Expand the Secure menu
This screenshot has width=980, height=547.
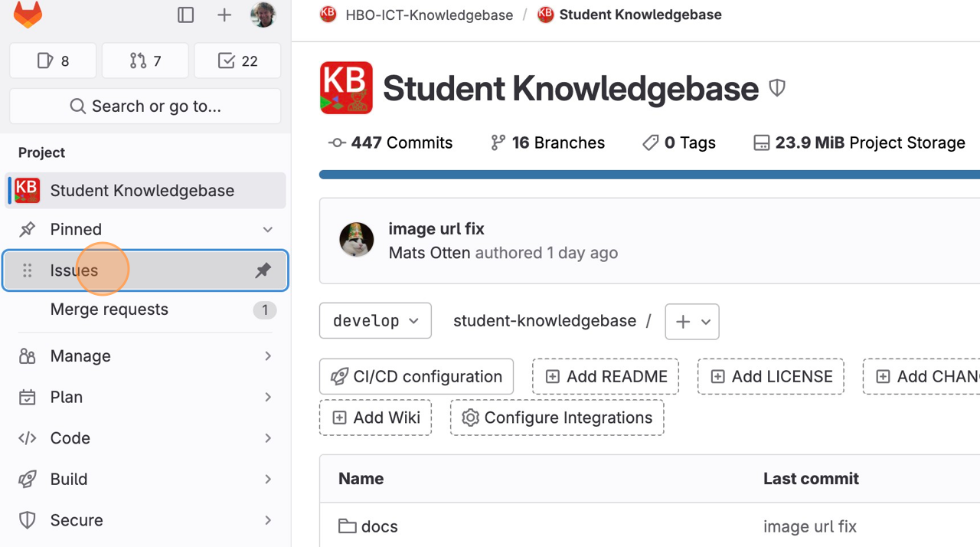(x=145, y=520)
